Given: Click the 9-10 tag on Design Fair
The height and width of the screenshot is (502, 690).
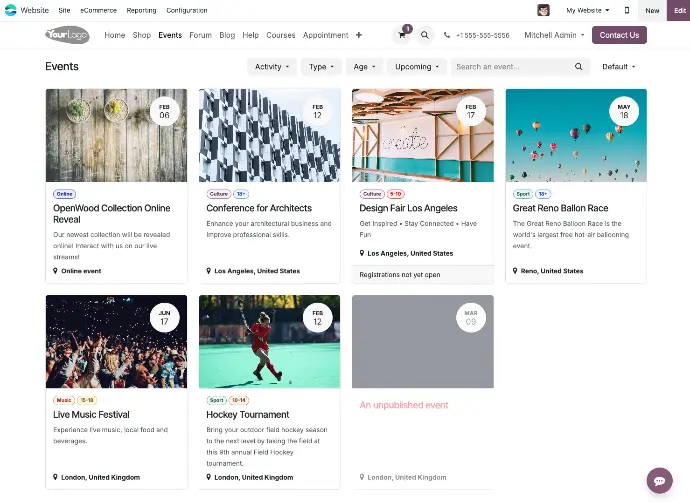Looking at the screenshot, I should click(396, 194).
